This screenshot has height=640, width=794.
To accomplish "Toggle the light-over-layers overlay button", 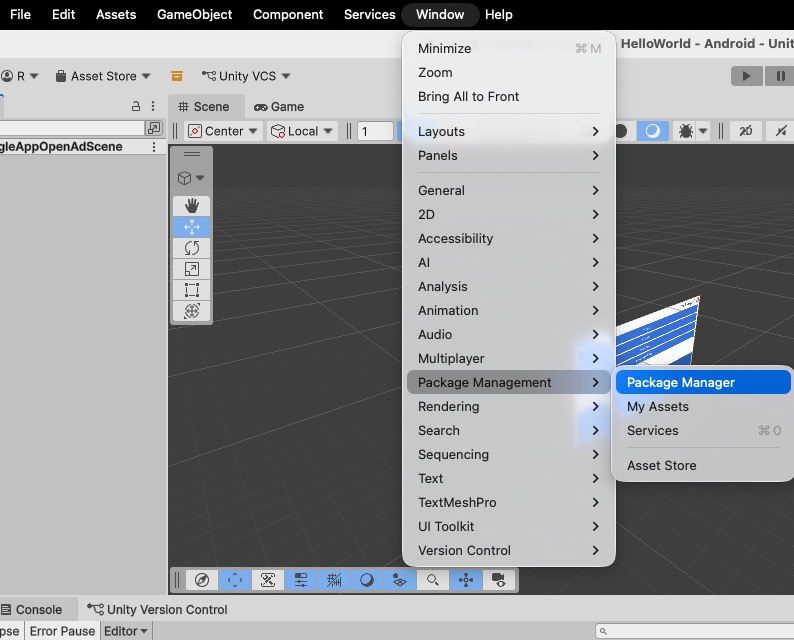I will click(400, 580).
